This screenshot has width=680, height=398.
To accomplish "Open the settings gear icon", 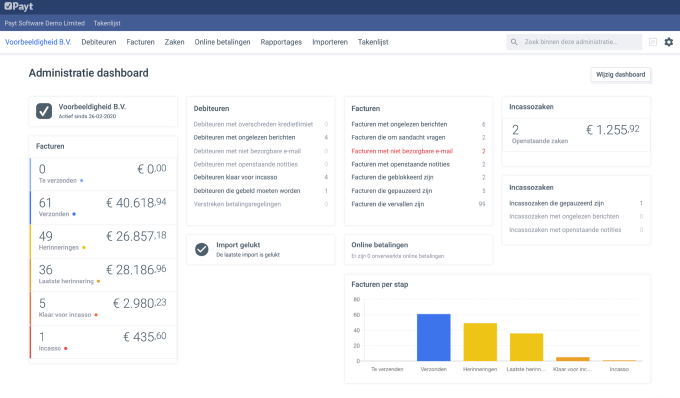I will 669,42.
